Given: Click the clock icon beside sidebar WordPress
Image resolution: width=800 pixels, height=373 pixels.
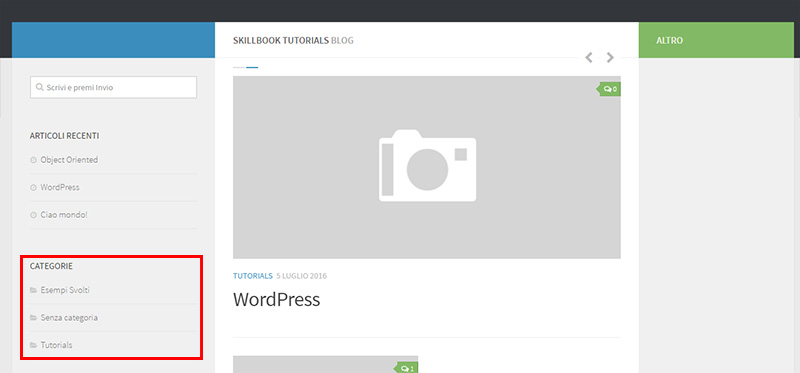Looking at the screenshot, I should pyautogui.click(x=34, y=188).
